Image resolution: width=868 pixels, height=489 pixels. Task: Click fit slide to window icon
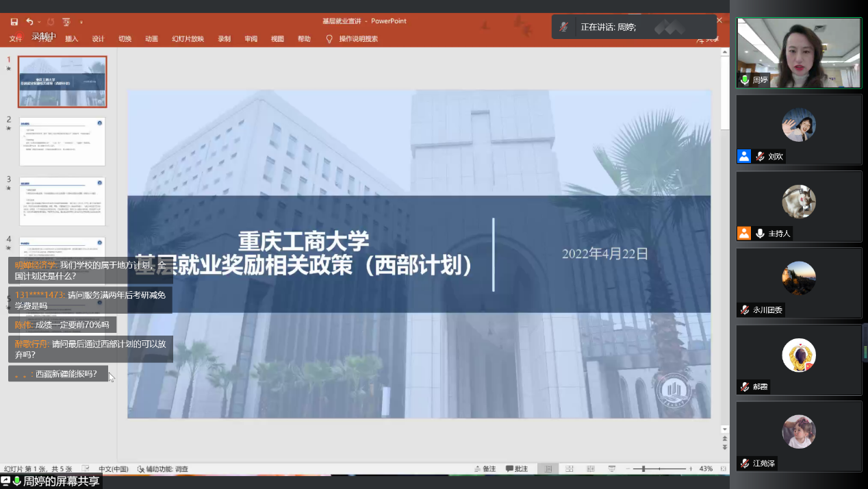coord(724,469)
